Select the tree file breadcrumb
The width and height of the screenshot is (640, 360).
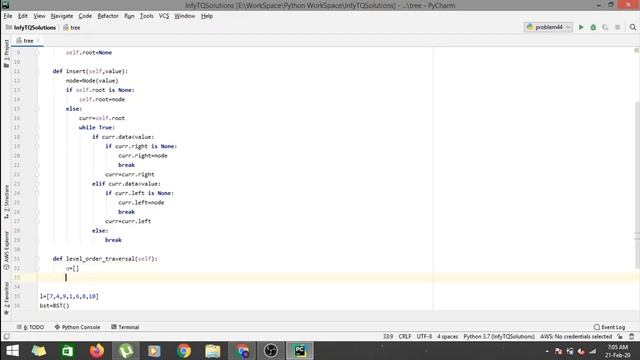pyautogui.click(x=72, y=28)
